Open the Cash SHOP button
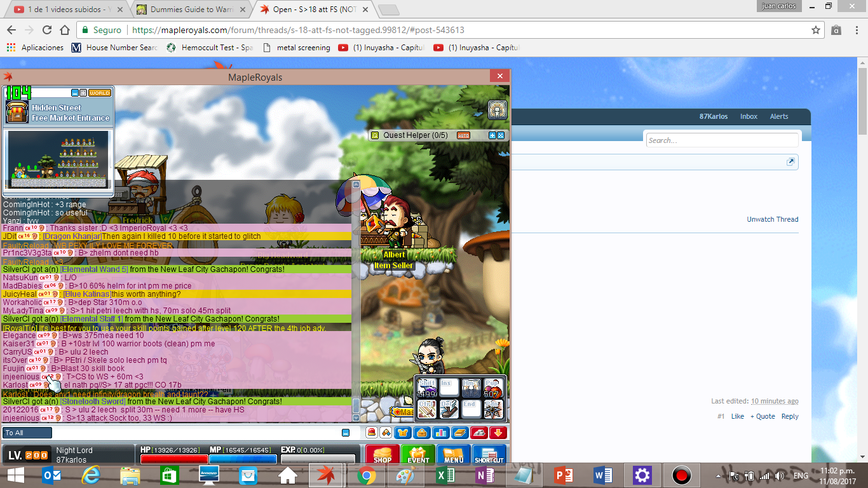Viewport: 868px width, 488px height. 383,454
